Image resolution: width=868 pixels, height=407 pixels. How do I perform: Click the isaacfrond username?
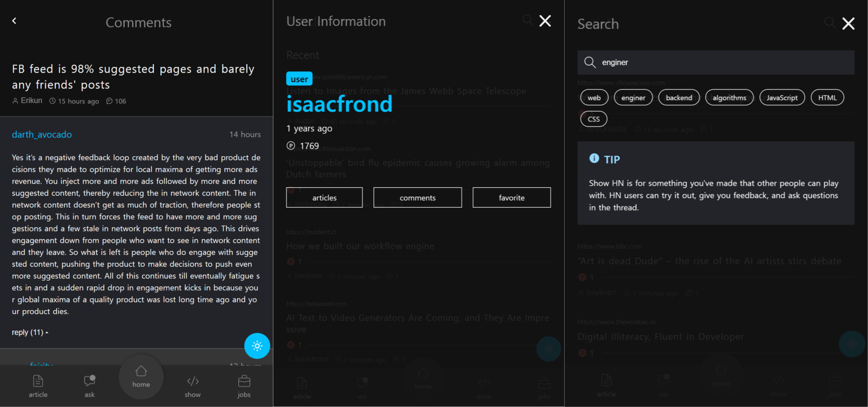[x=339, y=104]
